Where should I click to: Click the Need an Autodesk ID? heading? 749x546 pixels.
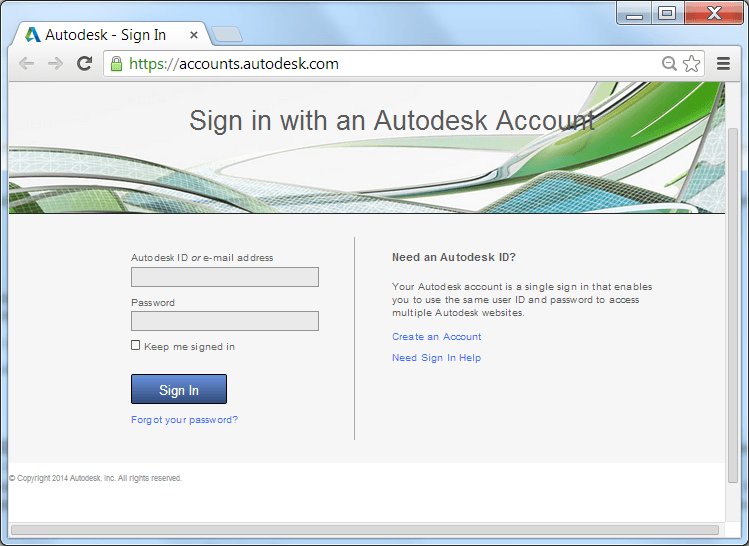(x=454, y=257)
